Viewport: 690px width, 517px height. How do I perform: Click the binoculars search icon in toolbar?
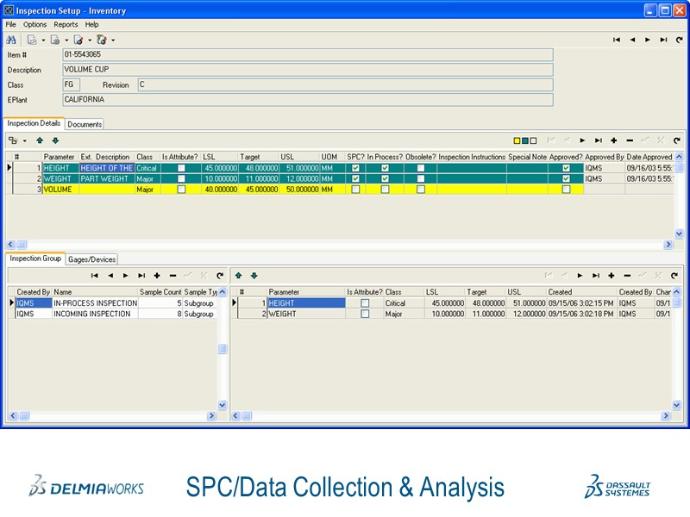pyautogui.click(x=11, y=40)
